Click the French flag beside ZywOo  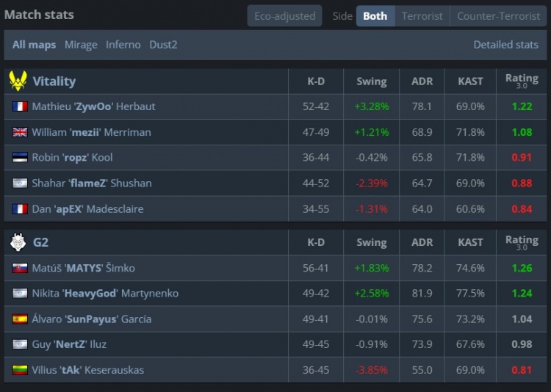point(20,106)
